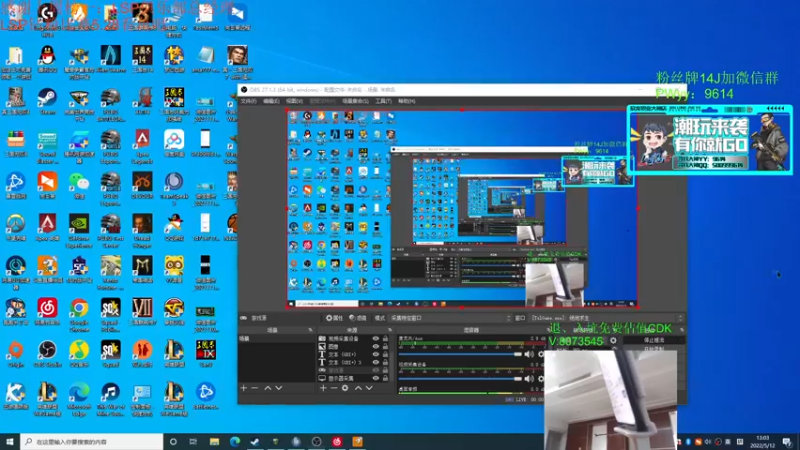Select the Origin desktop shortcut

pos(15,354)
